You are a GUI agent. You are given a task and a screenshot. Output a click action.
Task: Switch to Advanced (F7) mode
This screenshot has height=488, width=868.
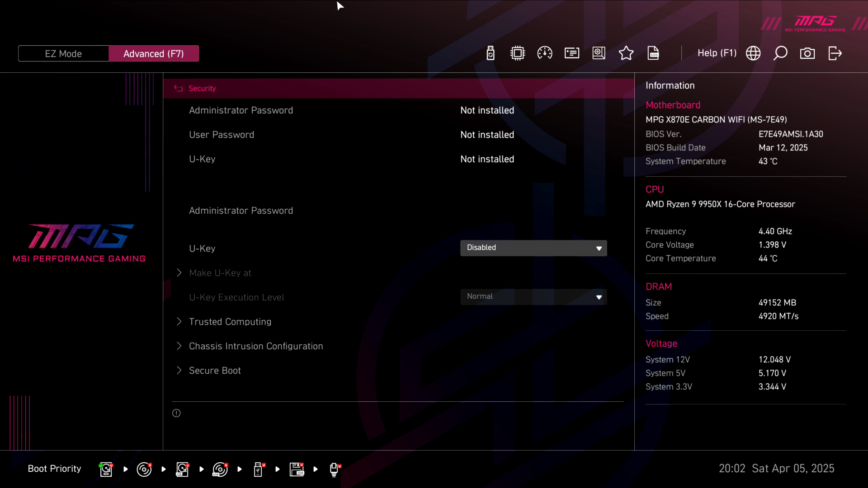[x=154, y=54]
